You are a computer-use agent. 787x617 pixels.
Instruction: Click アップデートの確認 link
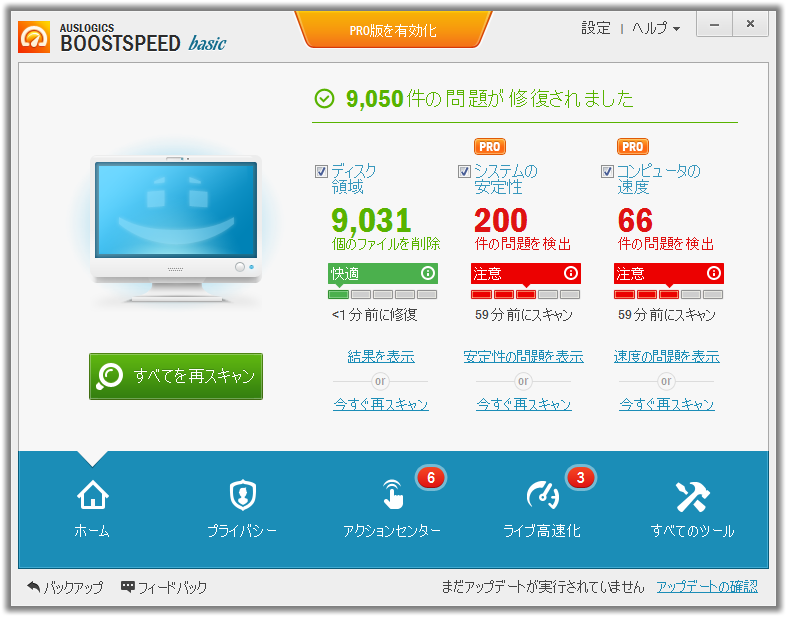tap(707, 586)
